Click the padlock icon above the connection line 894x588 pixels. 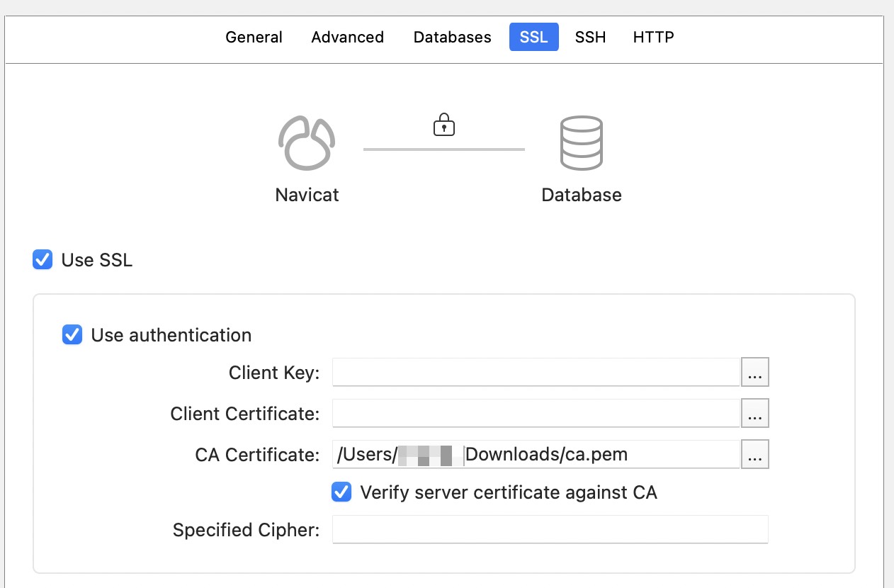click(443, 124)
